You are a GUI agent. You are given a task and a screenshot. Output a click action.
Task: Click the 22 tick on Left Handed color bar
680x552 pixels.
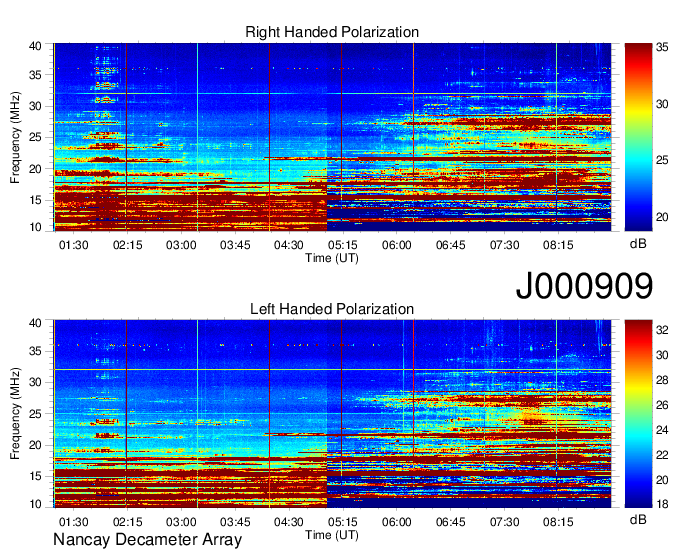coord(662,455)
